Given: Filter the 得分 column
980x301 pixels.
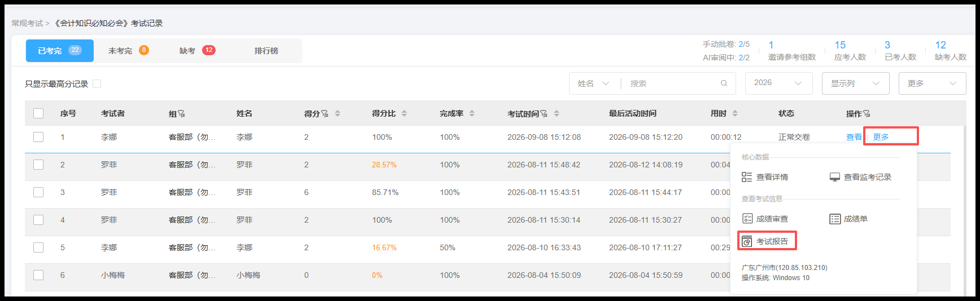Looking at the screenshot, I should pos(325,114).
